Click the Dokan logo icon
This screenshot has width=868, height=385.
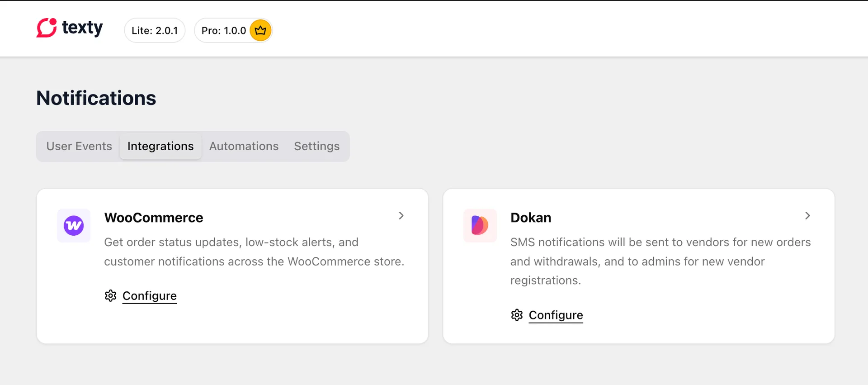[x=480, y=225]
